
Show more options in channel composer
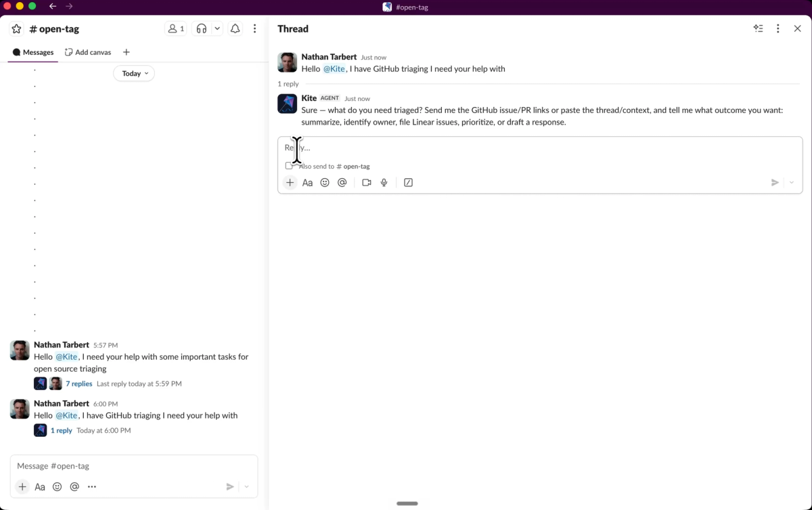pos(92,486)
